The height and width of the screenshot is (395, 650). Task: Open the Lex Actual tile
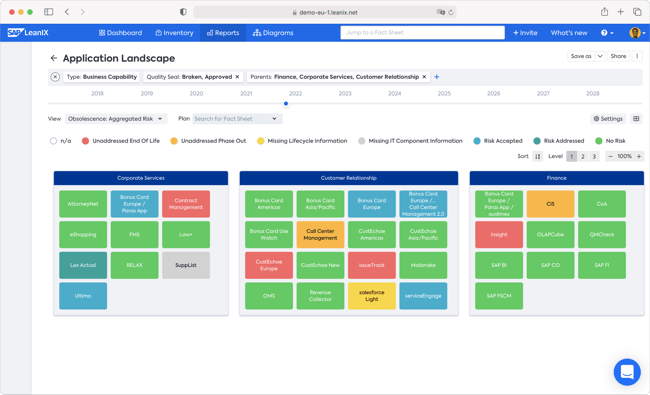tap(83, 265)
